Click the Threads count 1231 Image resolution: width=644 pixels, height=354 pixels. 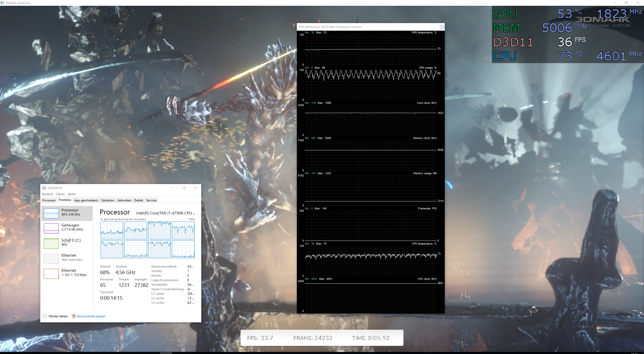pos(124,285)
